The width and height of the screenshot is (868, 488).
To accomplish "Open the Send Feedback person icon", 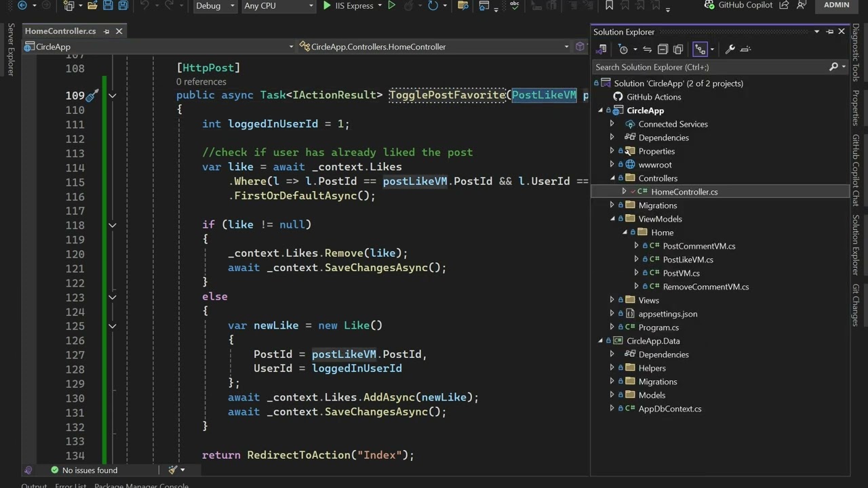I will [x=802, y=5].
